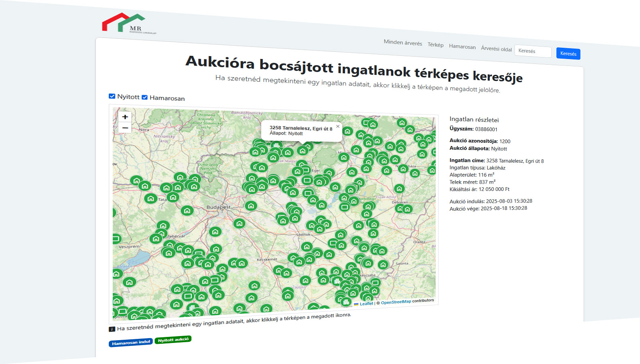Image resolution: width=640 pixels, height=364 pixels.
Task: Toggle the Hamarosan filter checkbox
Action: [x=144, y=97]
